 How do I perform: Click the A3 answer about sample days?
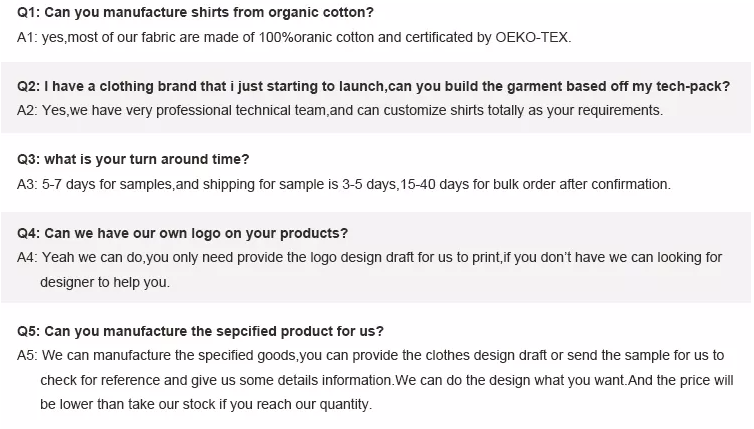tap(344, 185)
